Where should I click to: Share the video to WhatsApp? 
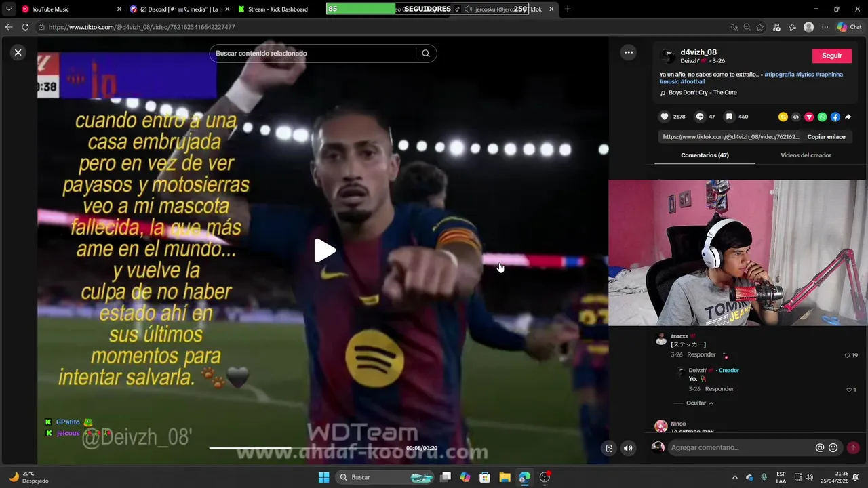click(822, 117)
